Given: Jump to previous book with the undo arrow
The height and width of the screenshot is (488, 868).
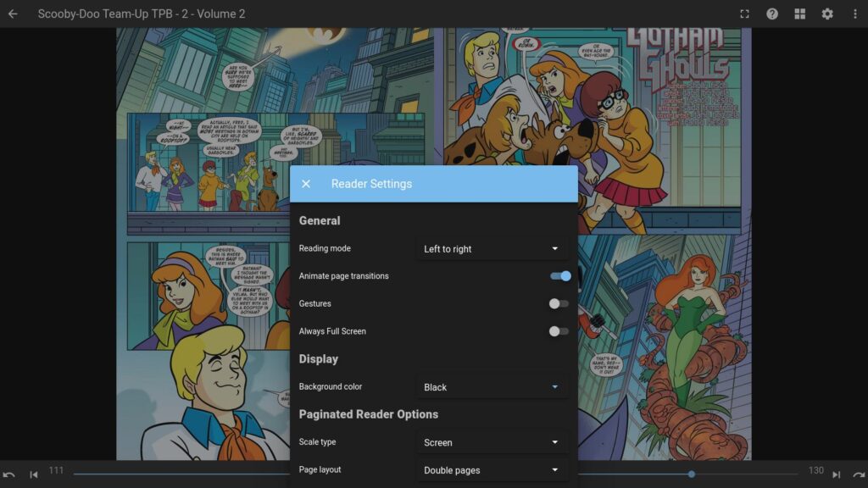Looking at the screenshot, I should pos(8,474).
